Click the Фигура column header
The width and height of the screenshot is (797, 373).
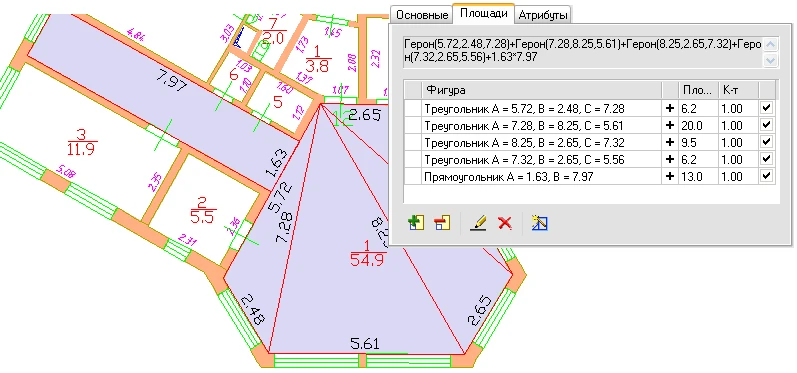click(x=542, y=90)
